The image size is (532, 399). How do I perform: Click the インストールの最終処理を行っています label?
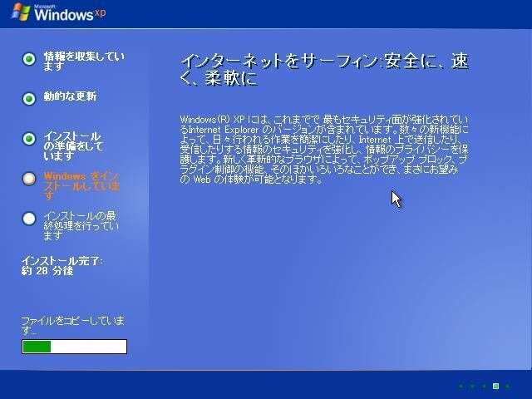coord(81,225)
